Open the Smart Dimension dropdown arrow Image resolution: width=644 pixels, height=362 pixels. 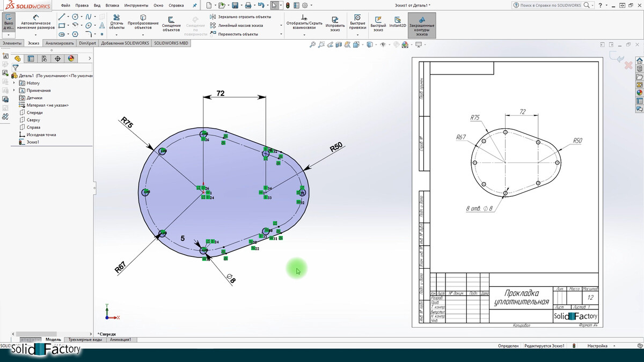point(35,34)
